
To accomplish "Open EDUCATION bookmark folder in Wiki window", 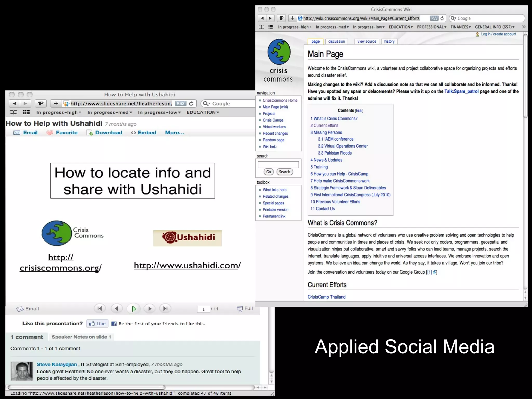I will click(401, 27).
